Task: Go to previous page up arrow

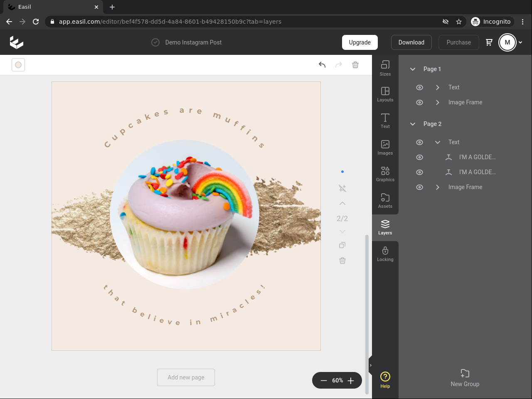Action: (342, 203)
